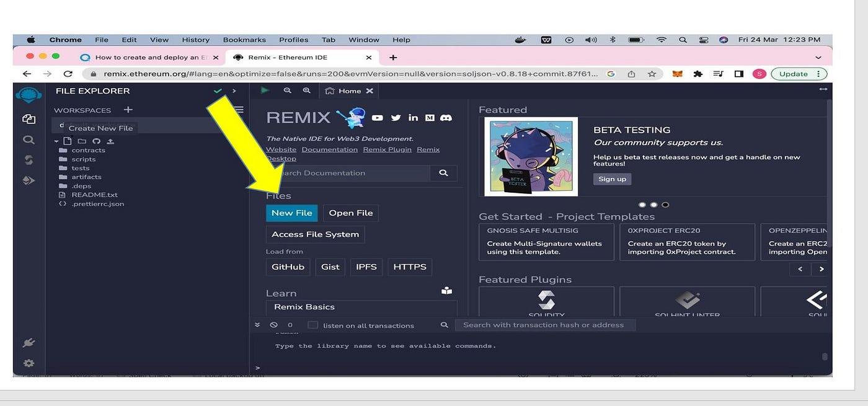The image size is (868, 406).
Task: Click Access File System button
Action: pos(316,234)
